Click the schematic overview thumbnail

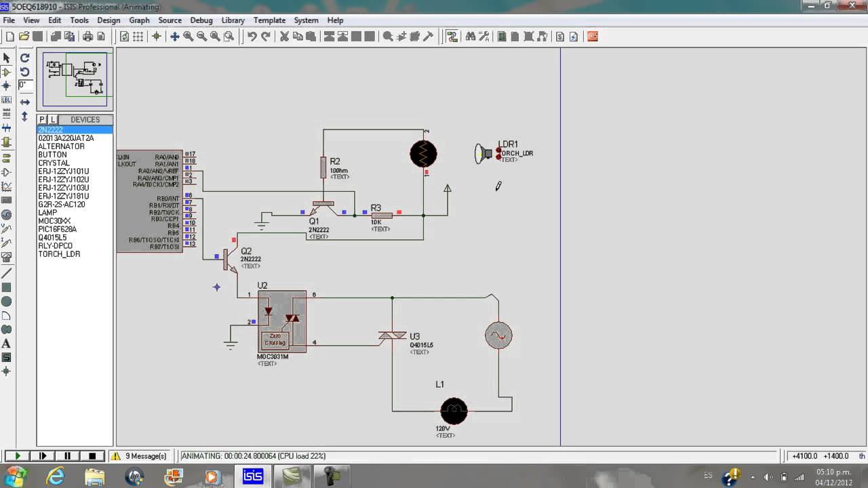point(75,80)
